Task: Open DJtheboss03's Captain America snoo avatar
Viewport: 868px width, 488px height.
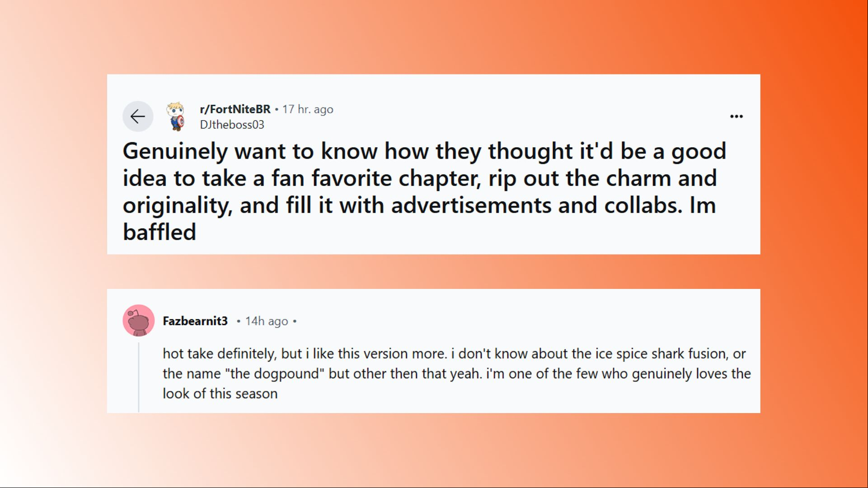Action: pyautogui.click(x=176, y=116)
